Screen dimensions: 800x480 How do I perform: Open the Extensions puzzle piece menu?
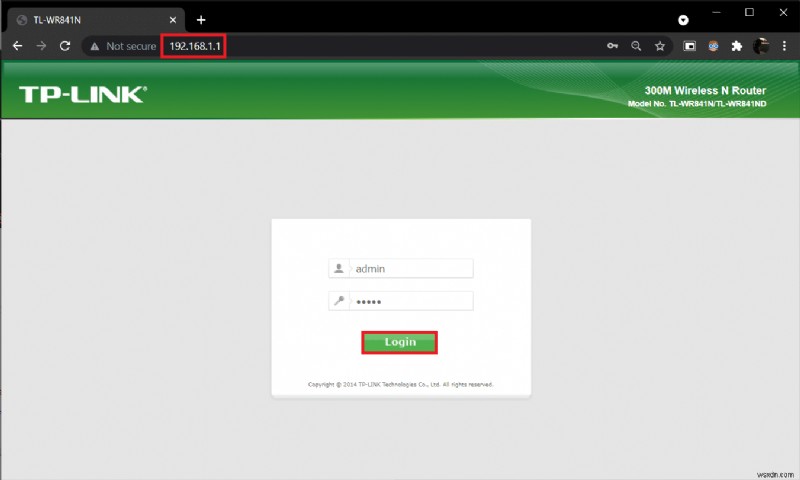(x=737, y=46)
